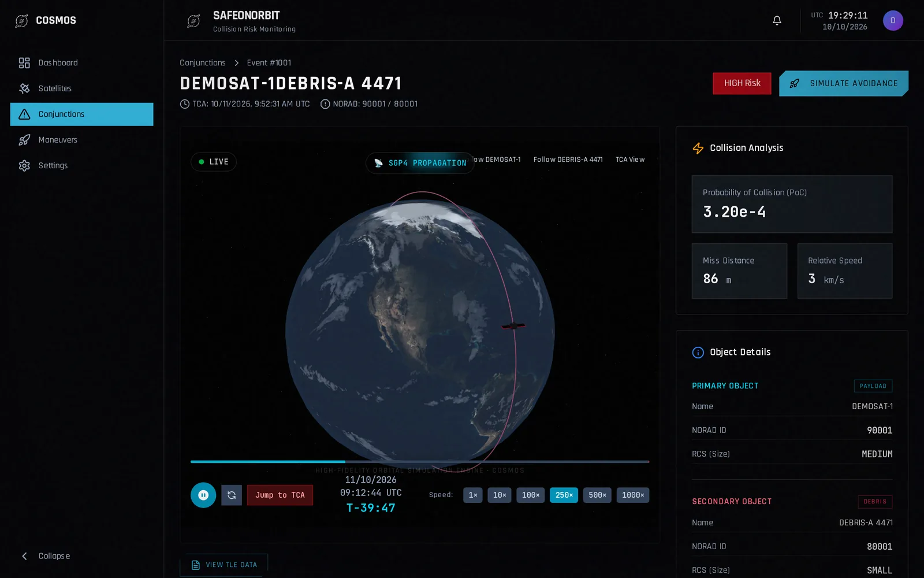Screen dimensions: 924x578
Task: Navigate to Conjunctions breadcrumb link
Action: pyautogui.click(x=203, y=62)
